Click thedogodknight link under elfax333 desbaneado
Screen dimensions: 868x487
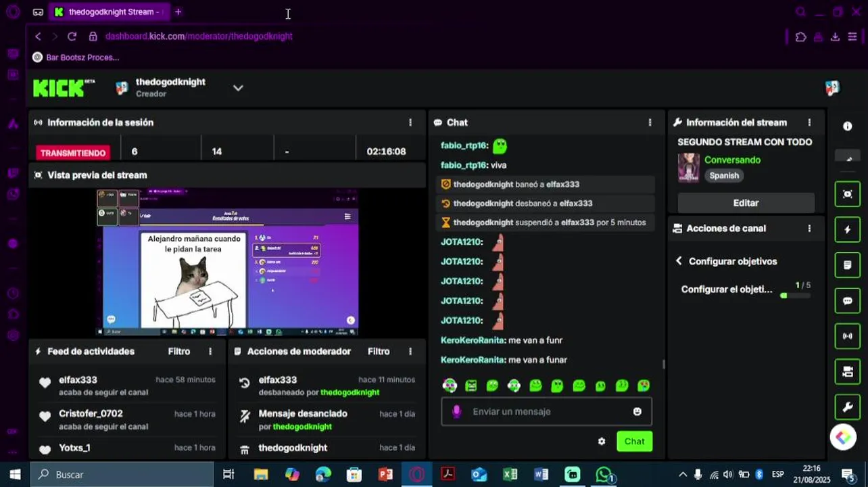tap(349, 392)
